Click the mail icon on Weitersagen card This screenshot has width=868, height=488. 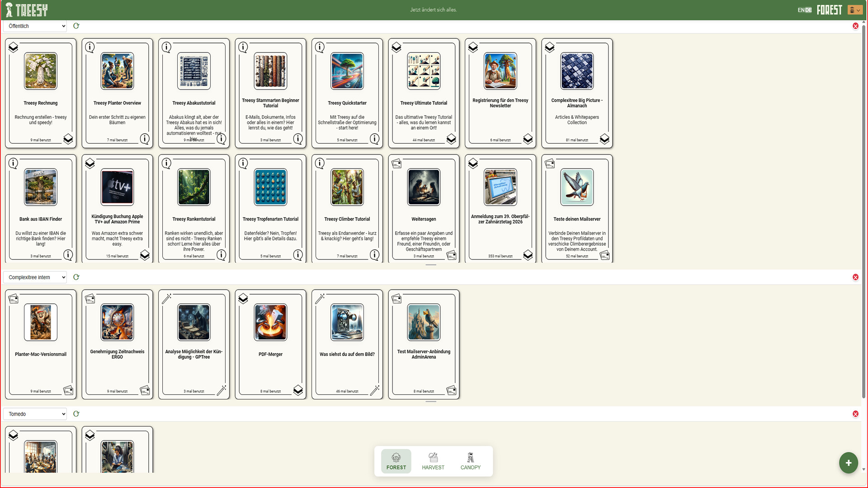point(396,163)
